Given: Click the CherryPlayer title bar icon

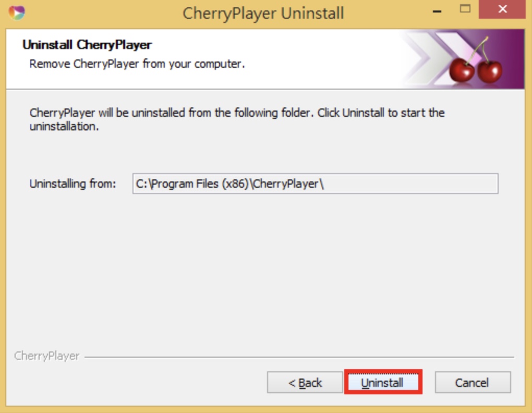Looking at the screenshot, I should click(17, 13).
